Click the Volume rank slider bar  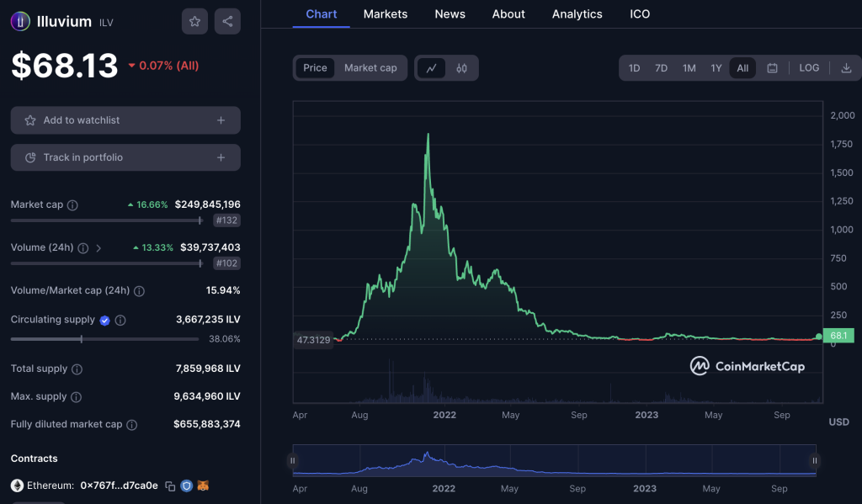(107, 263)
